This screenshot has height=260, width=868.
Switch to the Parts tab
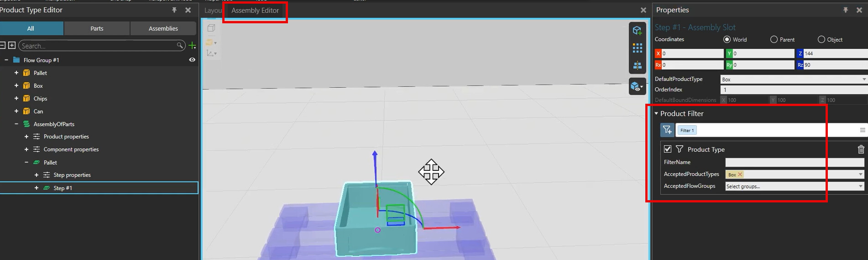pos(97,28)
